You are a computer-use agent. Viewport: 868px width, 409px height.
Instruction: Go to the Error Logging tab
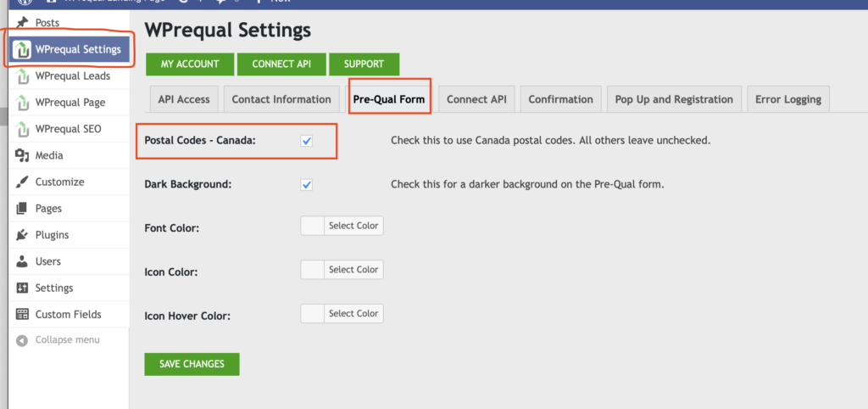click(x=788, y=100)
